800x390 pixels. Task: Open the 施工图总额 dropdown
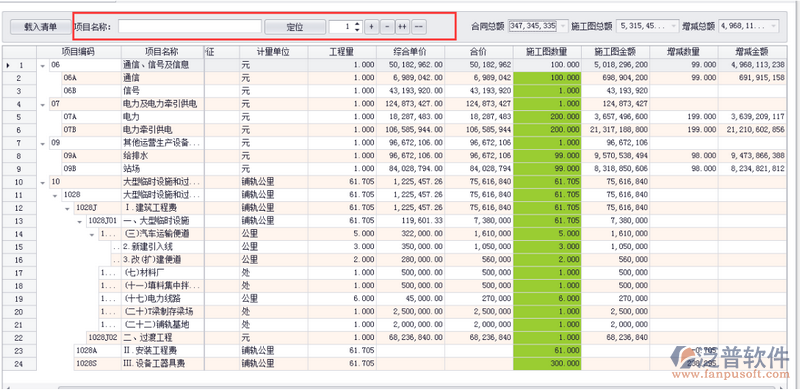click(674, 26)
